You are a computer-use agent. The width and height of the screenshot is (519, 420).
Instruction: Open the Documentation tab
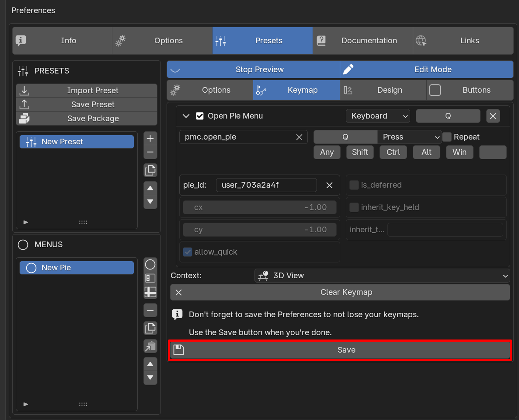[363, 41]
